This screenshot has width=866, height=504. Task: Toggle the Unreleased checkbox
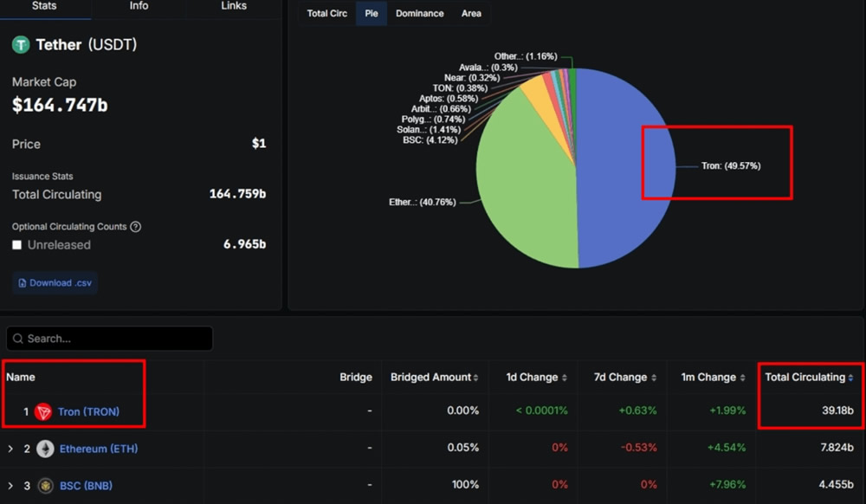coord(17,245)
